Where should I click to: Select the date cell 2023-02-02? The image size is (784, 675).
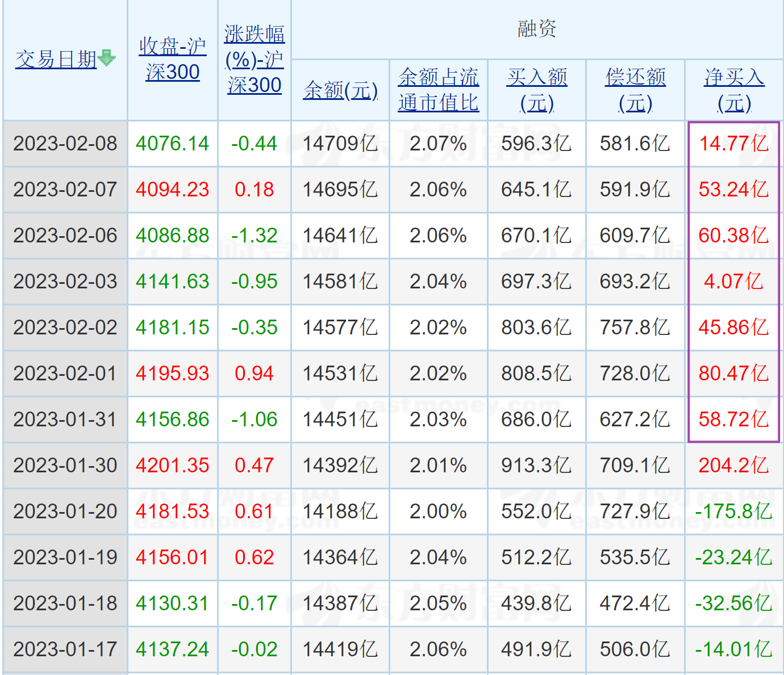pyautogui.click(x=65, y=328)
